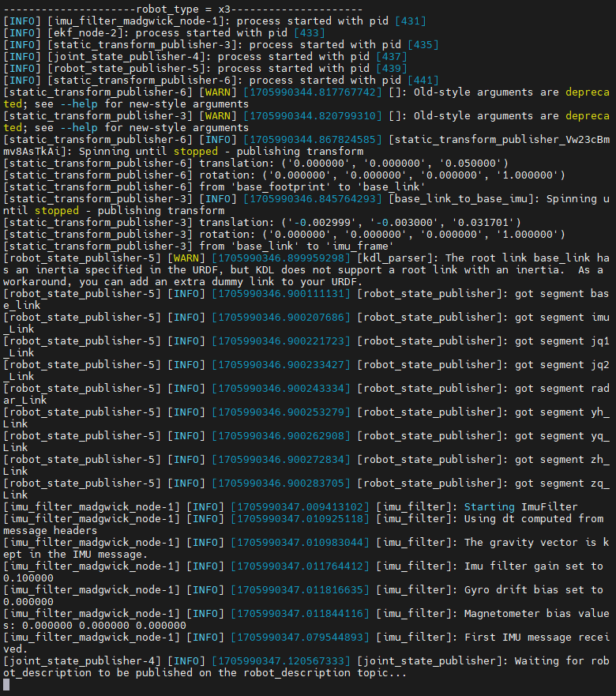
Task: Click the first yellow 'depreca' word
Action: 588,92
